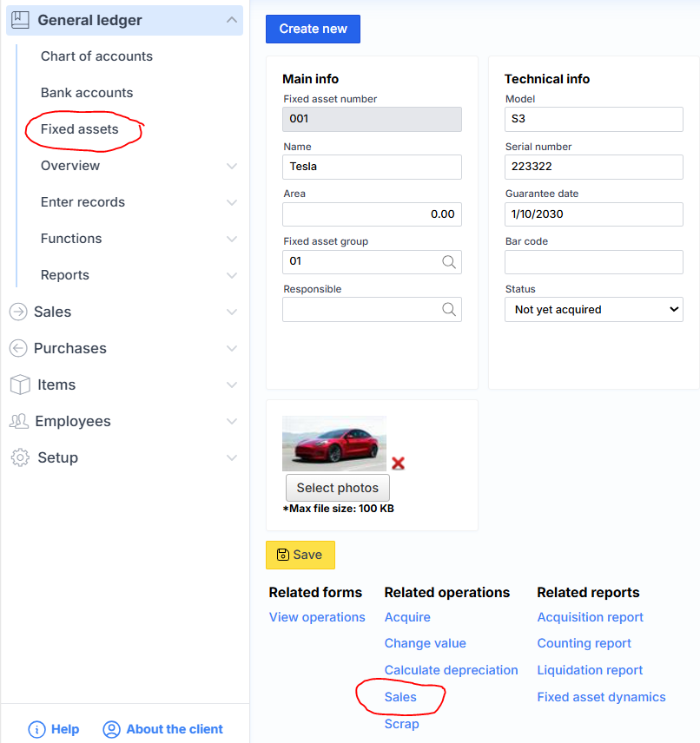Collapse the General ledger section
Screen dimensions: 700x743
coord(231,20)
